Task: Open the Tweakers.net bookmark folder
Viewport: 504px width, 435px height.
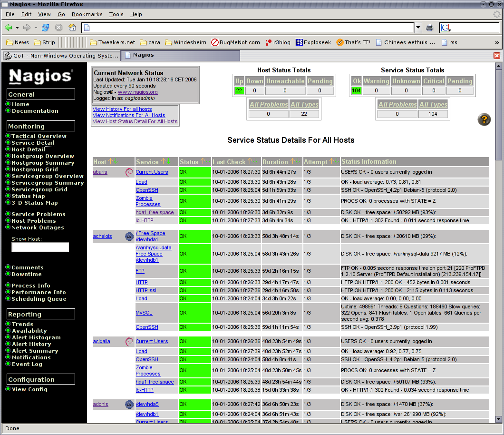Action: 113,42
